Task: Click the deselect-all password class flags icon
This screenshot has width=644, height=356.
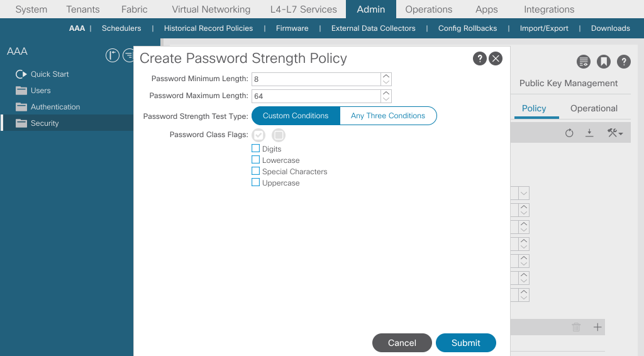Action: (279, 135)
